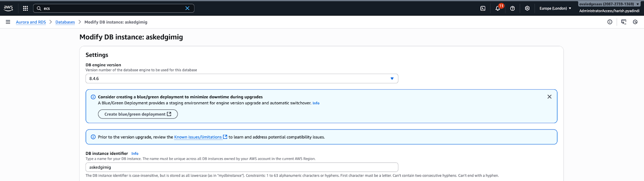Toggle the hamburger side navigation menu

(x=8, y=22)
